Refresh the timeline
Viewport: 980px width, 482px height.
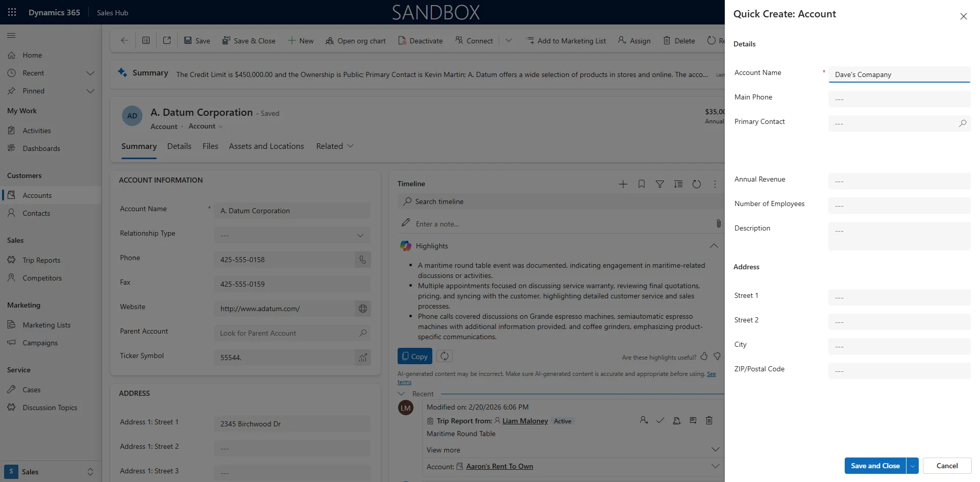(697, 184)
